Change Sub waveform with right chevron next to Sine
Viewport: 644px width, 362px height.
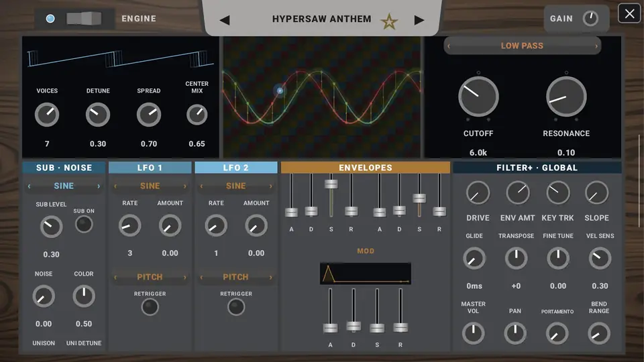pyautogui.click(x=99, y=186)
